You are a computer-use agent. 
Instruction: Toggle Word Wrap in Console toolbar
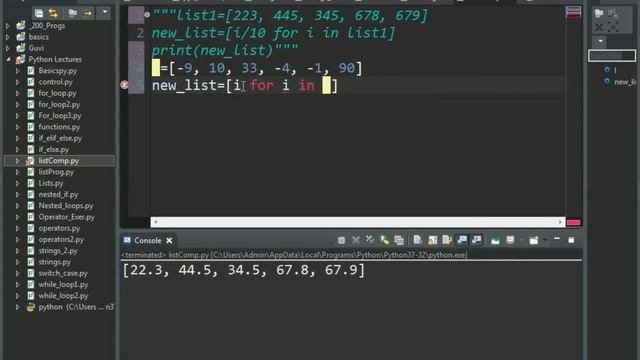tap(447, 240)
